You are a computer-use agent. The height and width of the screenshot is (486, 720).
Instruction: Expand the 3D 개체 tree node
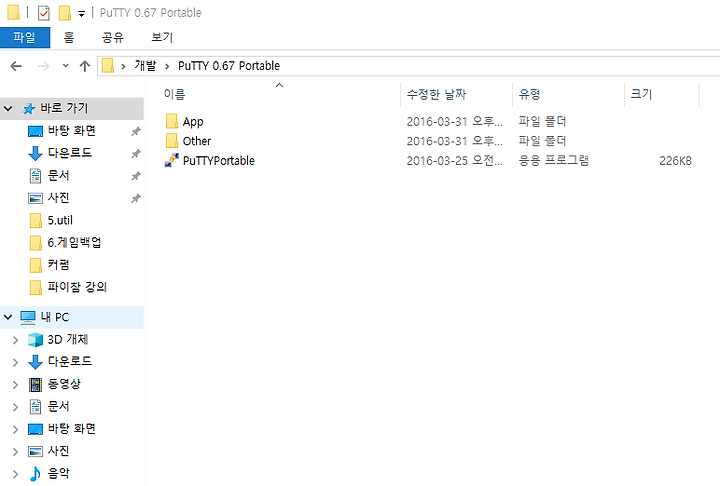(15, 340)
